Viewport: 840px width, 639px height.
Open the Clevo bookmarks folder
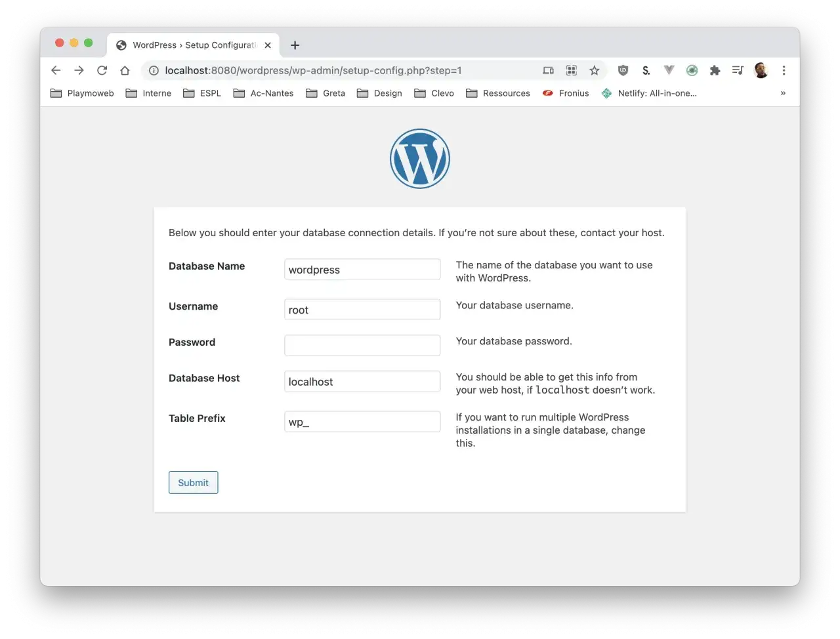click(434, 93)
